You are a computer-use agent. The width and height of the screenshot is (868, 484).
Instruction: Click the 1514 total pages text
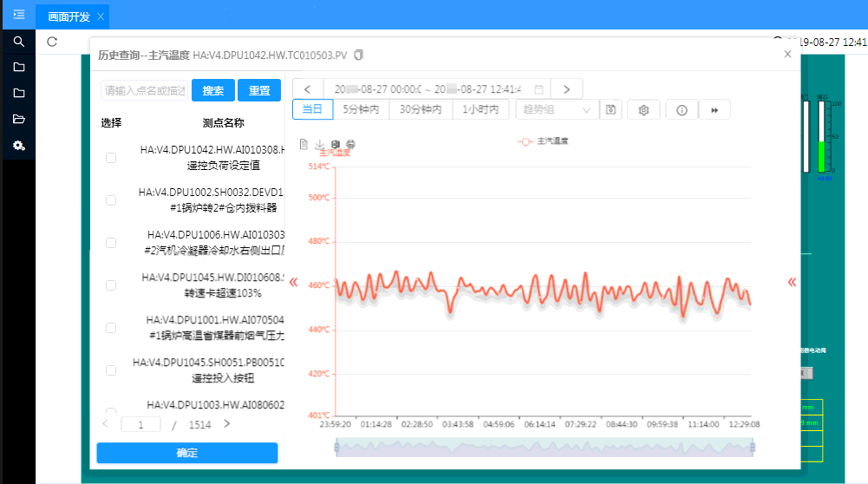click(199, 425)
